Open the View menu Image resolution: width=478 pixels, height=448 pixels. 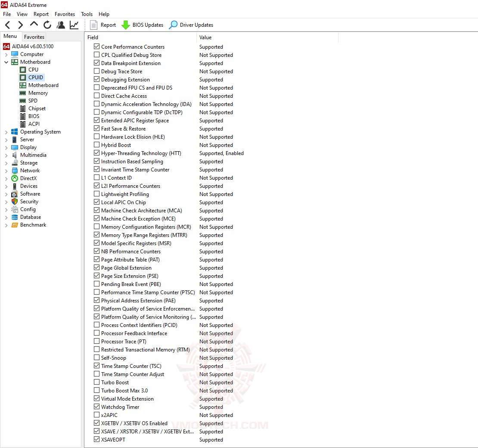[22, 14]
